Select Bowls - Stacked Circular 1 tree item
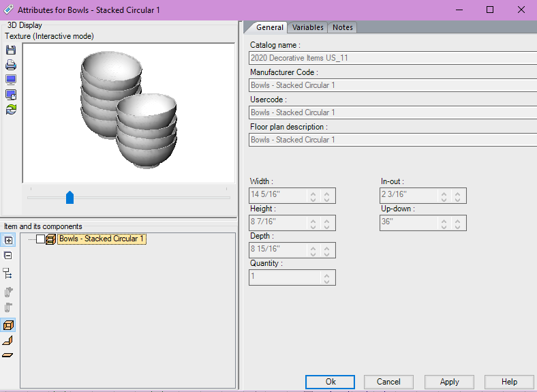Screen dimensions: 537x392 [102, 239]
